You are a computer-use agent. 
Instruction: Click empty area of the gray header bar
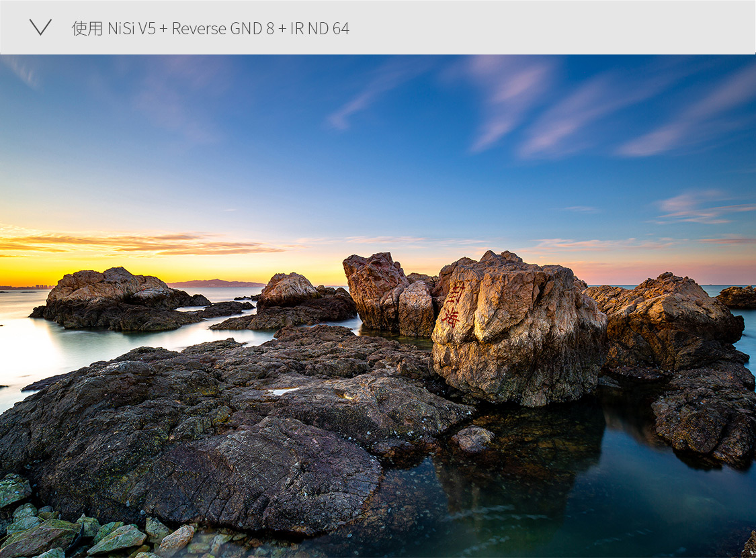coord(551,28)
